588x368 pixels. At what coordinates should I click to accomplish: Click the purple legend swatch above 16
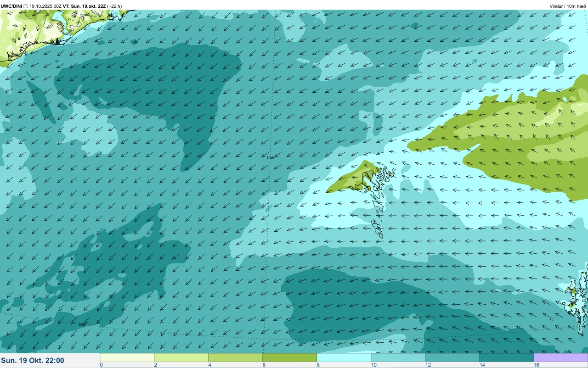(561, 357)
